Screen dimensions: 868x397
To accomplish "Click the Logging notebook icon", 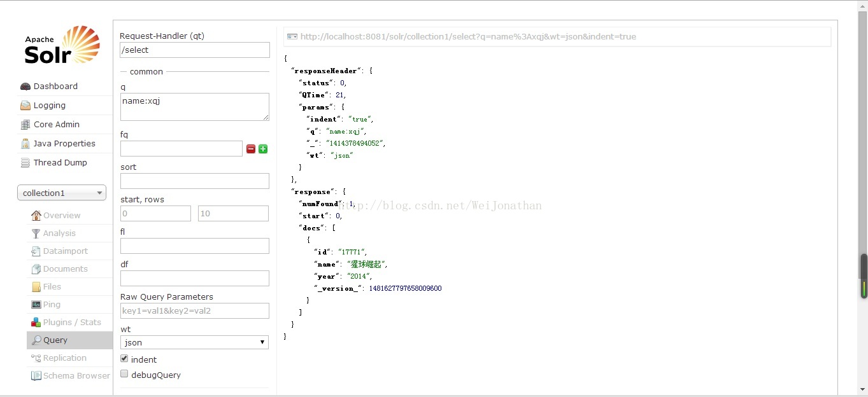I will point(25,106).
